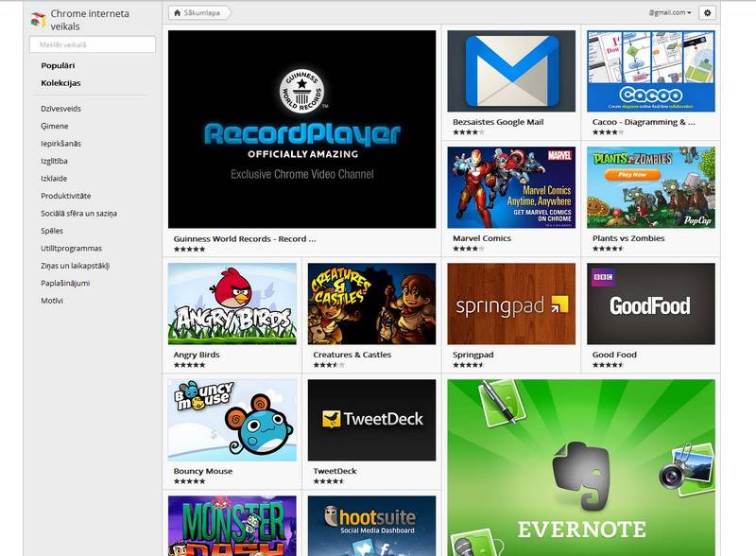The height and width of the screenshot is (556, 756).
Task: Open the Angry Birds app tile
Action: pyautogui.click(x=232, y=304)
